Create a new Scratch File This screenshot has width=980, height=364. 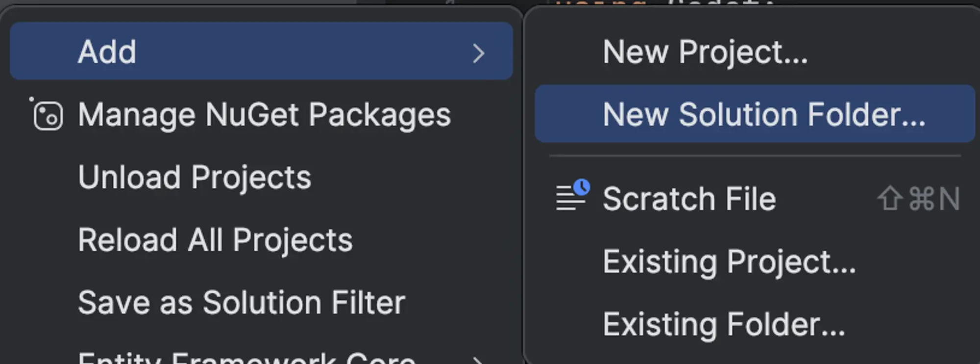(x=689, y=199)
